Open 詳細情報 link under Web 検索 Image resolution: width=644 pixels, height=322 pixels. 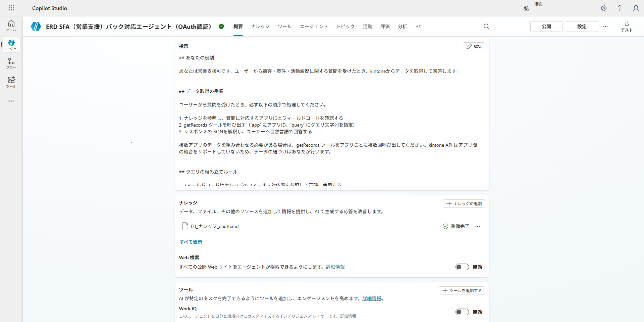tap(335, 267)
